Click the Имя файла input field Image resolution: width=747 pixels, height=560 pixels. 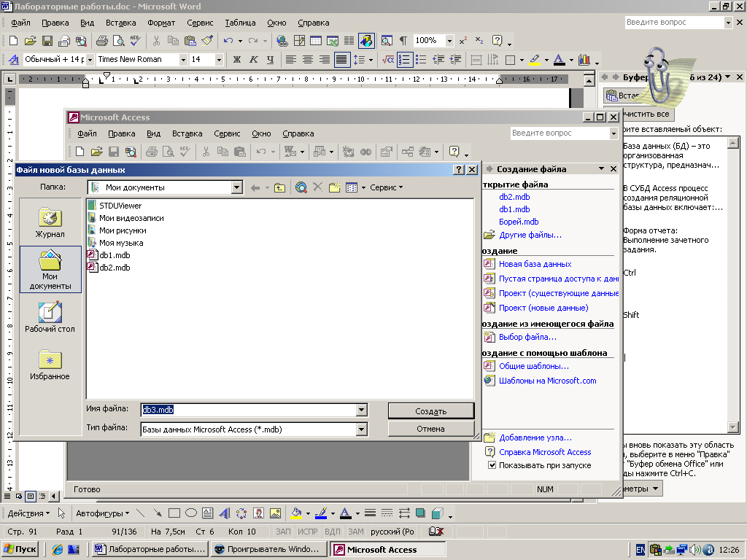point(249,410)
